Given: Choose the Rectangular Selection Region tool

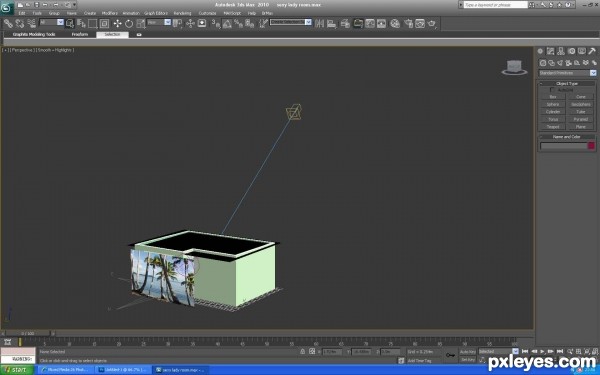Looking at the screenshot, I should tap(93, 24).
